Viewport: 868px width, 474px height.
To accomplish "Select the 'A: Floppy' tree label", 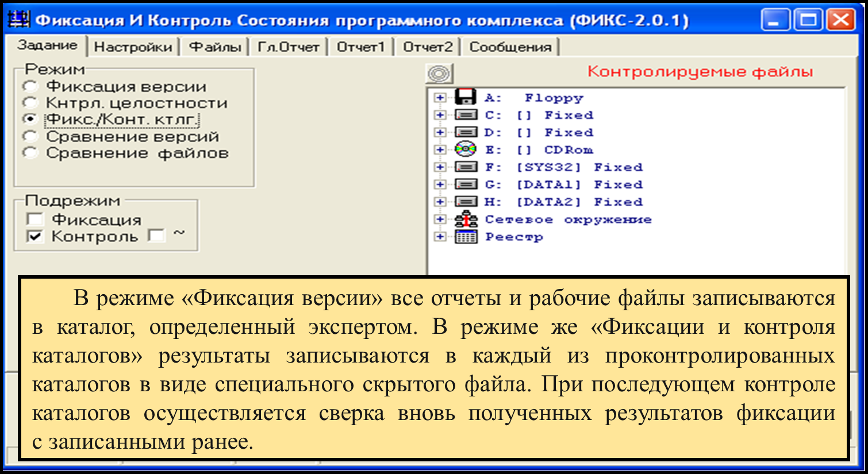I will 534,98.
